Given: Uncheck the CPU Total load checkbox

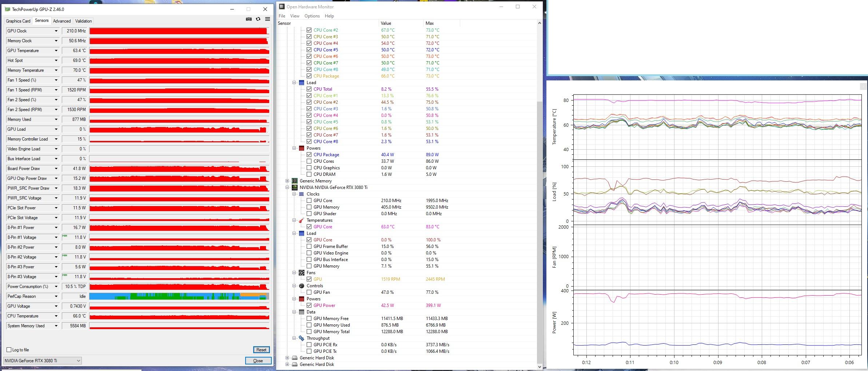Looking at the screenshot, I should (x=309, y=89).
